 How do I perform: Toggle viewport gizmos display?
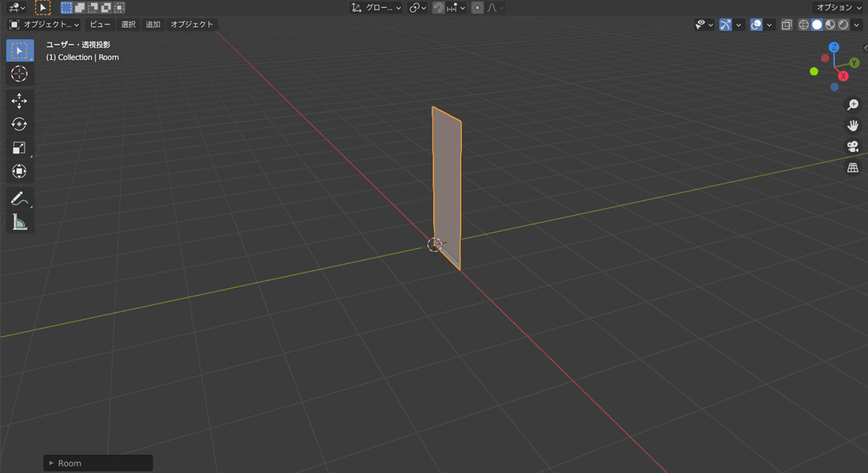point(726,24)
